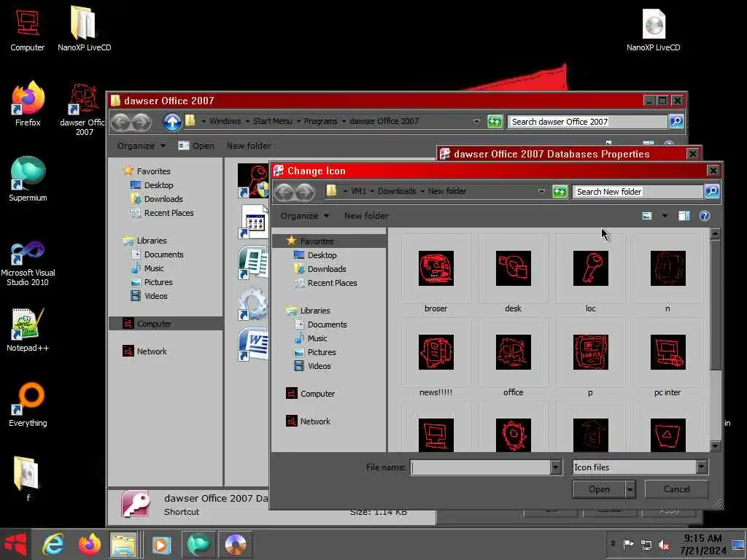Pick the office icon file
Screen dimensions: 747x560
[x=513, y=352]
